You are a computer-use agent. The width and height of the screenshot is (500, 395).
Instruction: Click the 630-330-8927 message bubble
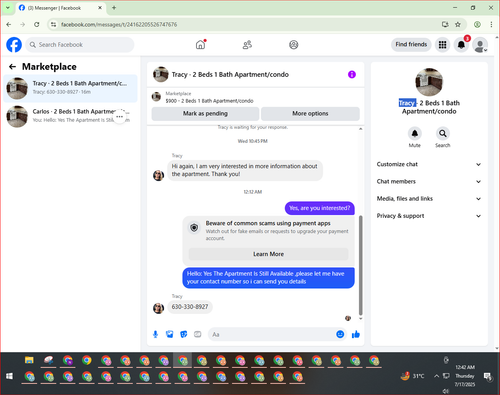(190, 307)
